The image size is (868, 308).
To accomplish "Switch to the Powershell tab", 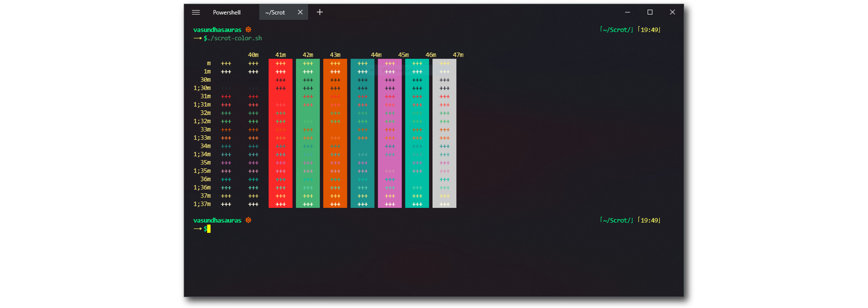I will [226, 12].
